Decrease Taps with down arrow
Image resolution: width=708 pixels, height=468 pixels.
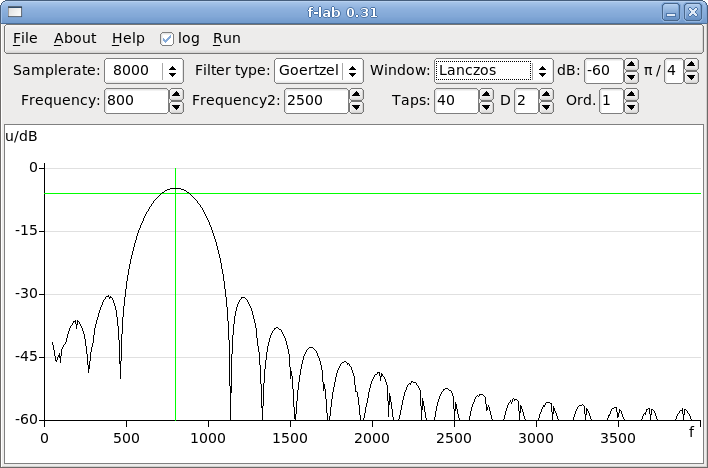(486, 107)
